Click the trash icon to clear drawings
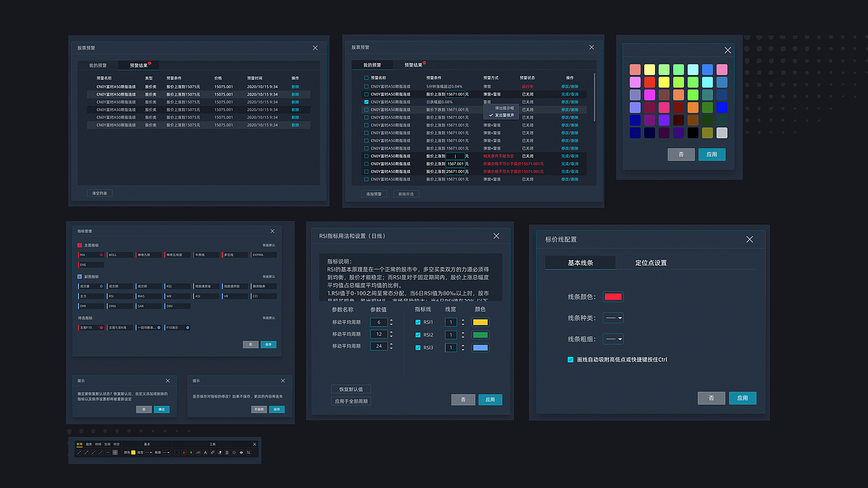Screen dimensions: 868x488 pyautogui.click(x=227, y=453)
